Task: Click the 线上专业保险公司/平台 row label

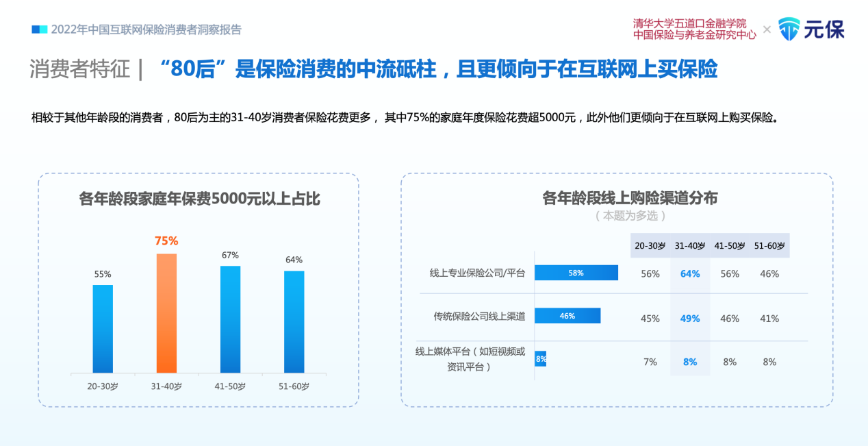Action: point(477,273)
